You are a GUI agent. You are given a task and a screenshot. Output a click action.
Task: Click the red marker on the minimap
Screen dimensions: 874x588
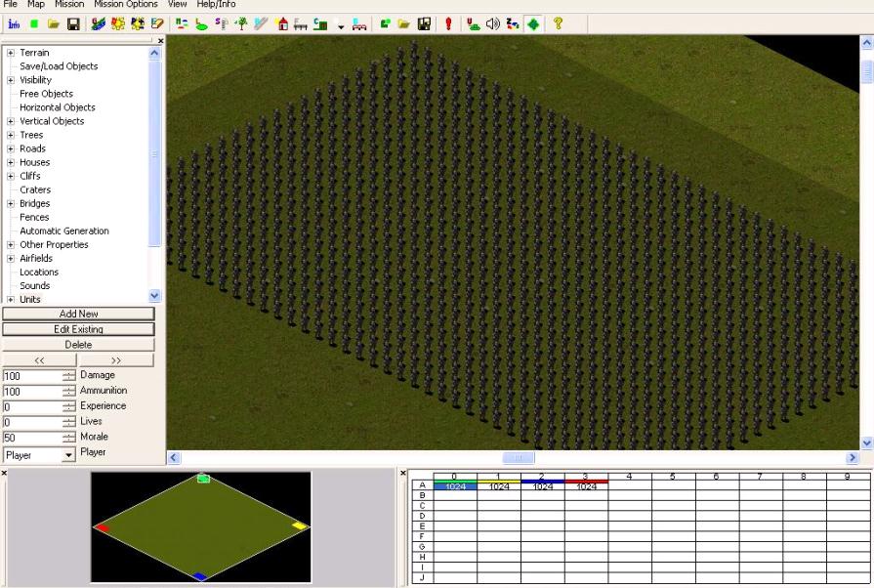point(102,527)
